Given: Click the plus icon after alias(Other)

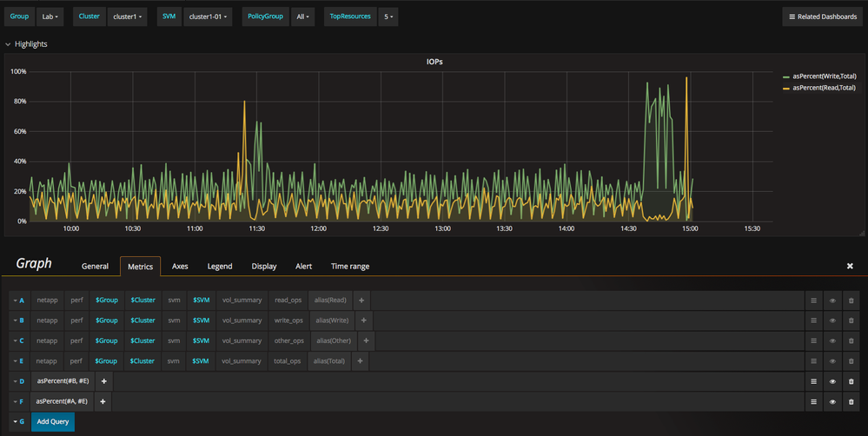Looking at the screenshot, I should 367,340.
